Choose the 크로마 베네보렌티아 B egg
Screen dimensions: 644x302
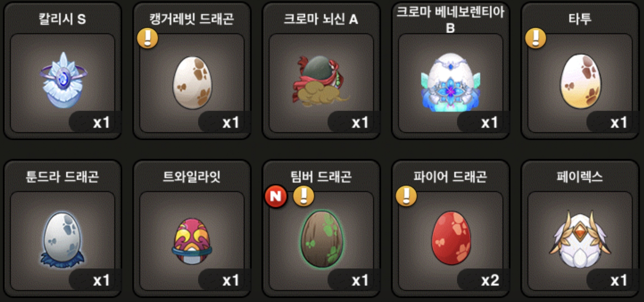click(x=450, y=82)
